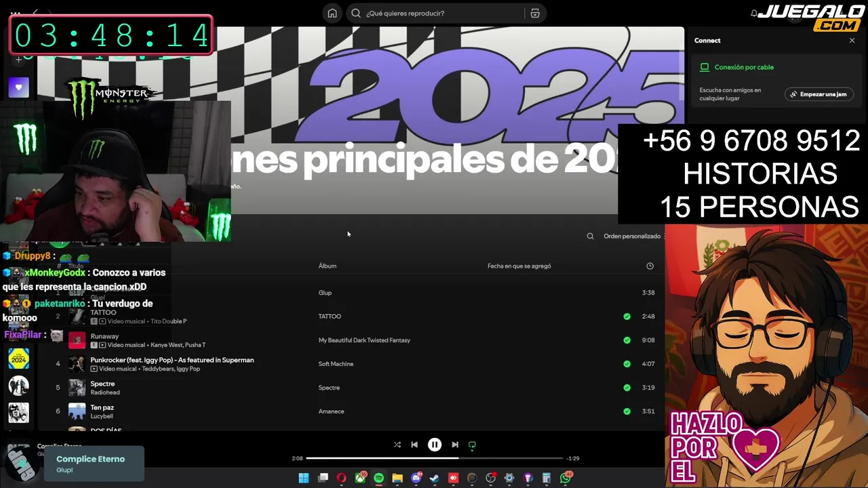Toggle saved checkmark on Punkrocker row
Screen dimensions: 868x488
(x=627, y=364)
